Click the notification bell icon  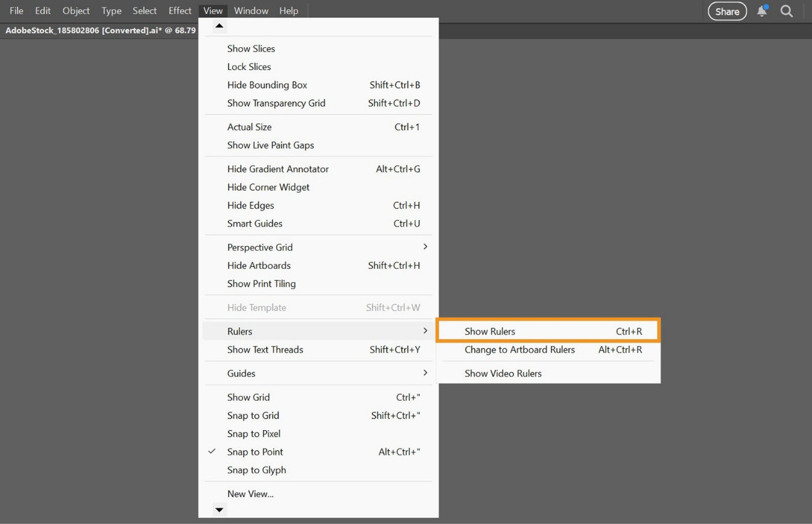761,10
